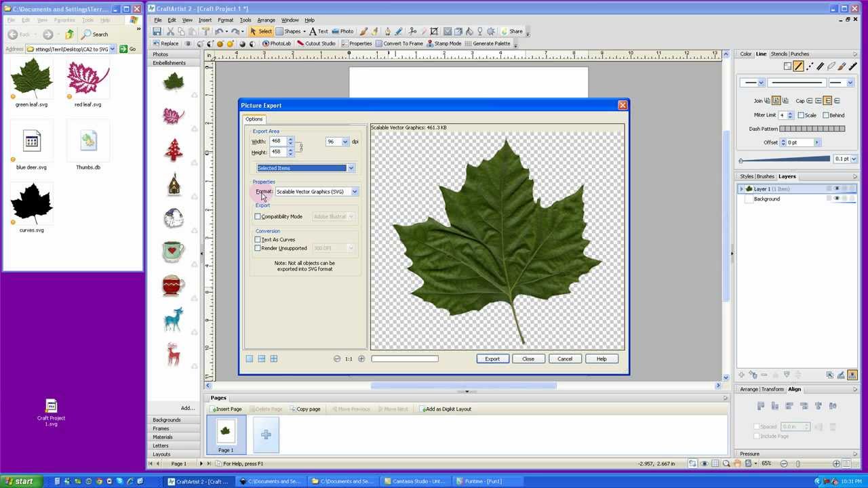The image size is (868, 488).
Task: Check Text As Curves
Action: click(x=258, y=240)
